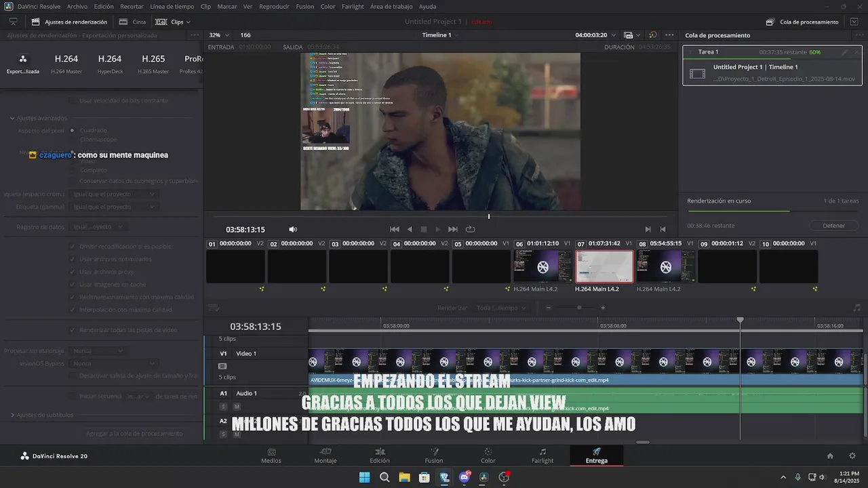Open Clips view dropdown
Viewport: 868px width, 488px height.
172,22
